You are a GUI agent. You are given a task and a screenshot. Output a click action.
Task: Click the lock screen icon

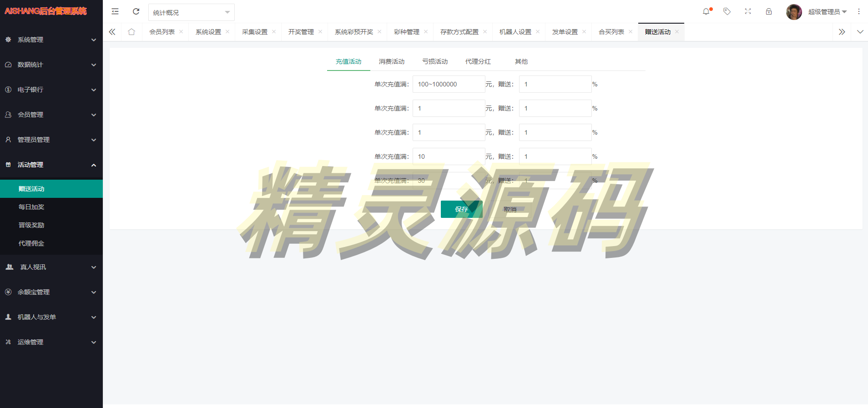pos(769,12)
